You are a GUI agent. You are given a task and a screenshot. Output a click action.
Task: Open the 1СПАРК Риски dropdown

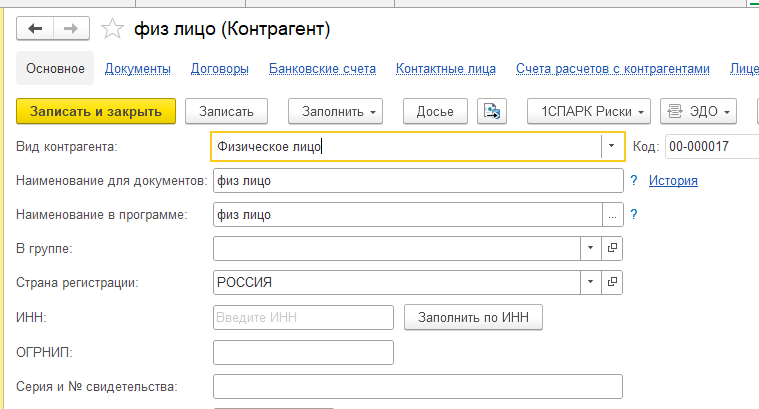(x=589, y=111)
